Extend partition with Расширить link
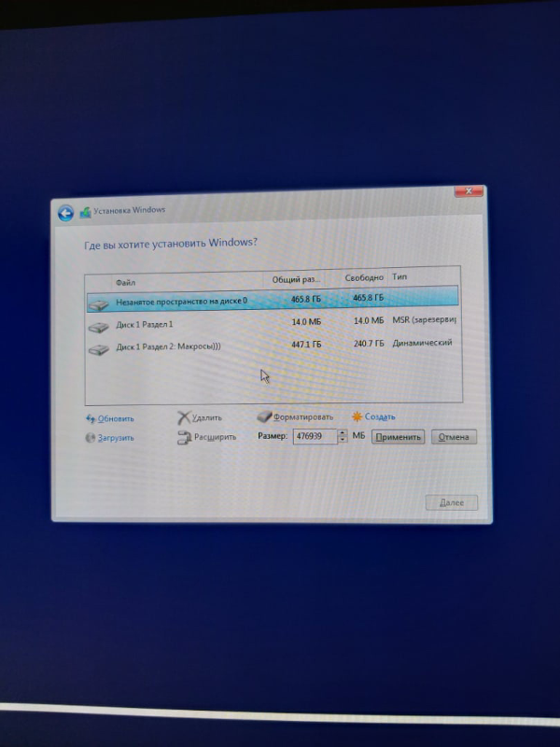The height and width of the screenshot is (747, 560). click(x=215, y=437)
